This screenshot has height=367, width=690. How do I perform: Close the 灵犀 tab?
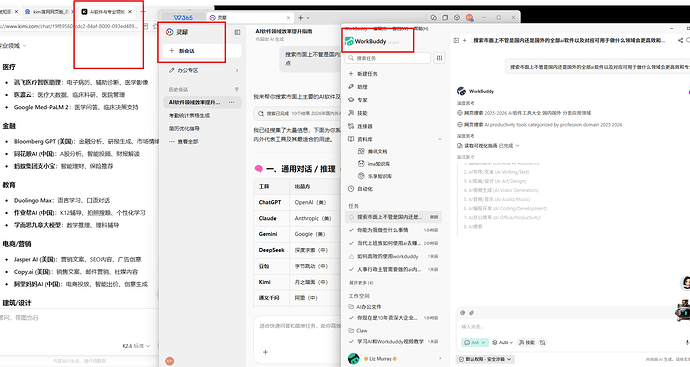(288, 18)
